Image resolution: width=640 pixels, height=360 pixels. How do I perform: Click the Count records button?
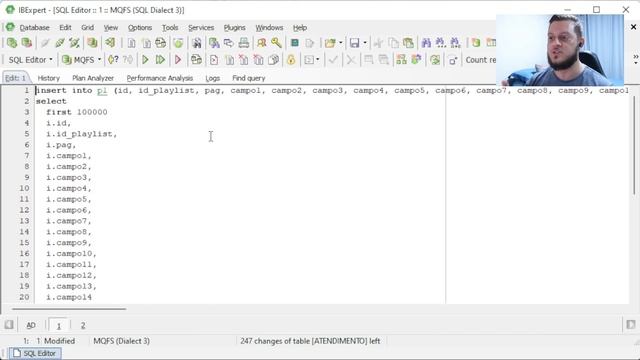pyautogui.click(x=481, y=60)
